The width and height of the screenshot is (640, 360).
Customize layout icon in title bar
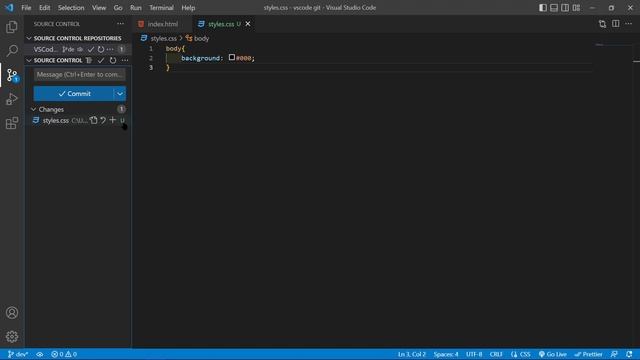pos(576,8)
